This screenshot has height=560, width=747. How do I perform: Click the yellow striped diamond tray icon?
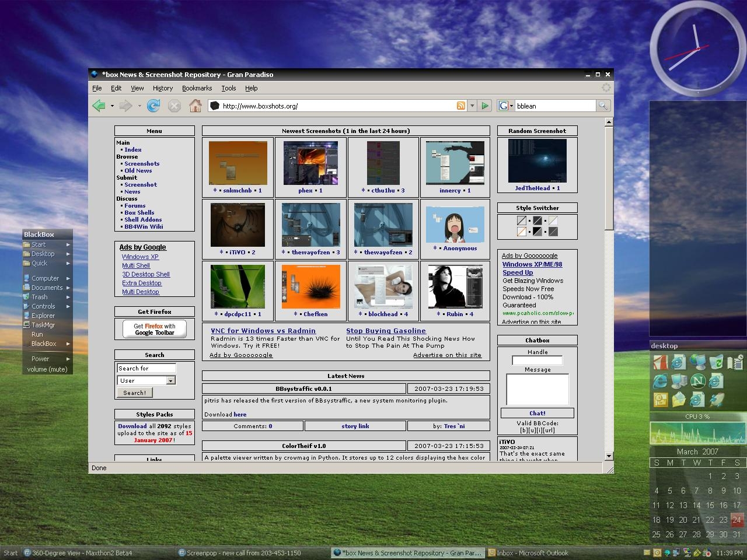click(697, 553)
